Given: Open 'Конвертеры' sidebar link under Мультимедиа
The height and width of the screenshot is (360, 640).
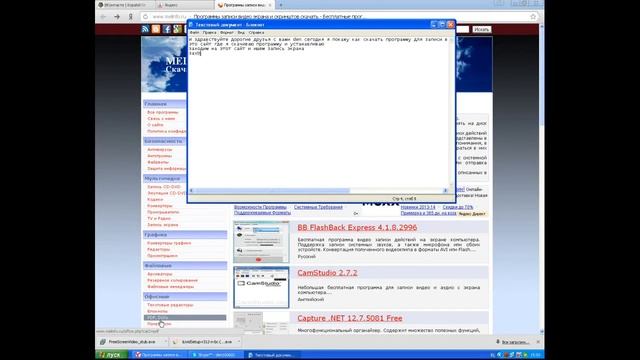Looking at the screenshot, I should tap(160, 206).
